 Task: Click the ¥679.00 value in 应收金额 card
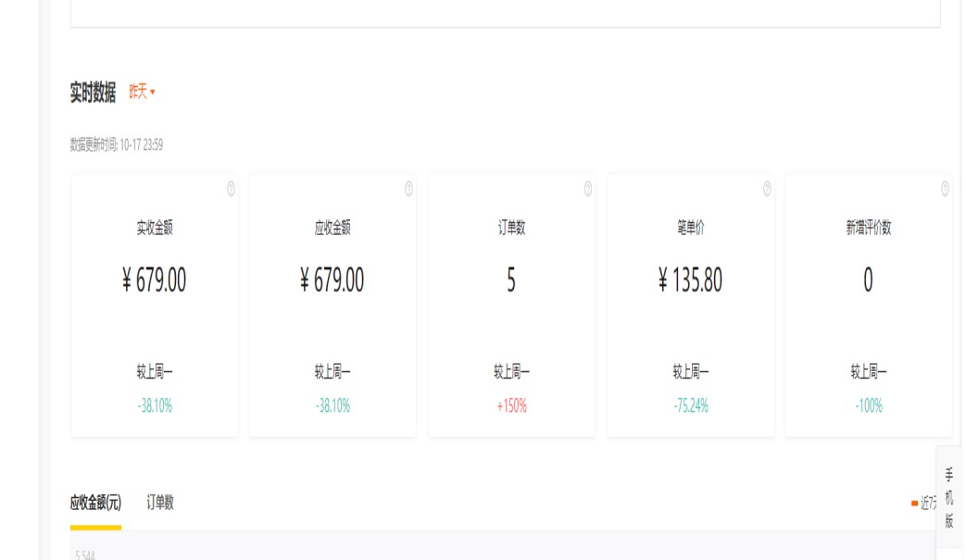tap(332, 280)
